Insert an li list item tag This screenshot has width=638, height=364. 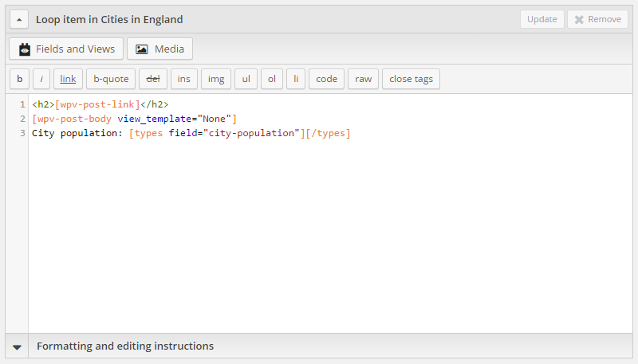click(x=295, y=79)
